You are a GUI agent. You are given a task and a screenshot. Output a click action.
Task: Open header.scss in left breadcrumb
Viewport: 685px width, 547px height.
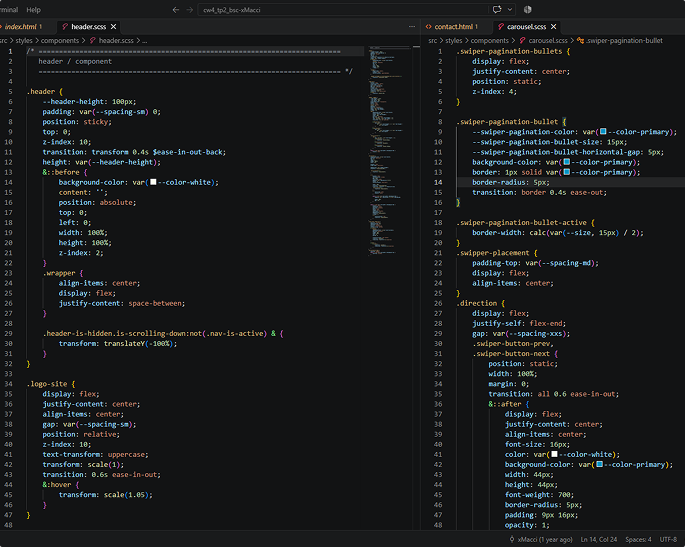tap(116, 41)
